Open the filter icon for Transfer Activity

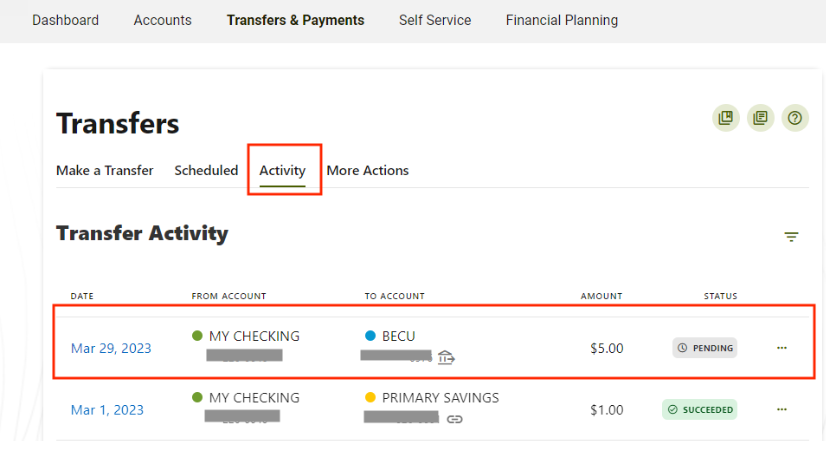click(x=791, y=237)
